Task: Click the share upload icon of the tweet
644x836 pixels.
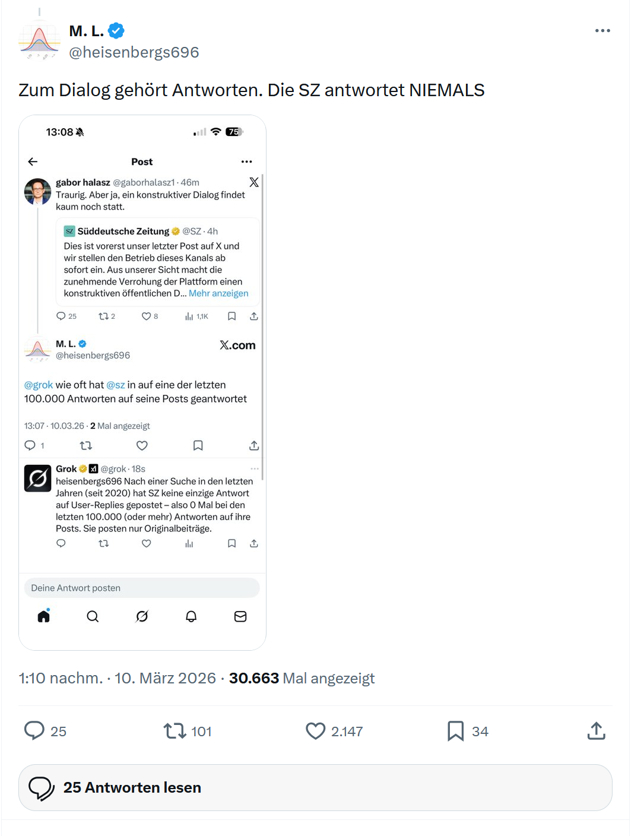Action: click(596, 730)
